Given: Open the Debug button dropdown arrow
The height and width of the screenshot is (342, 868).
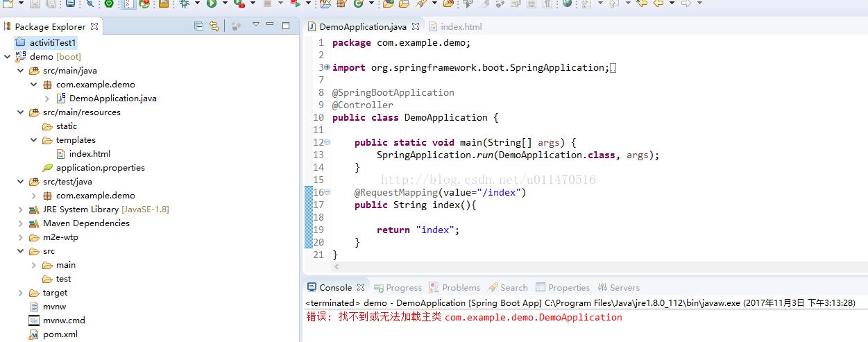Looking at the screenshot, I should [x=197, y=3].
